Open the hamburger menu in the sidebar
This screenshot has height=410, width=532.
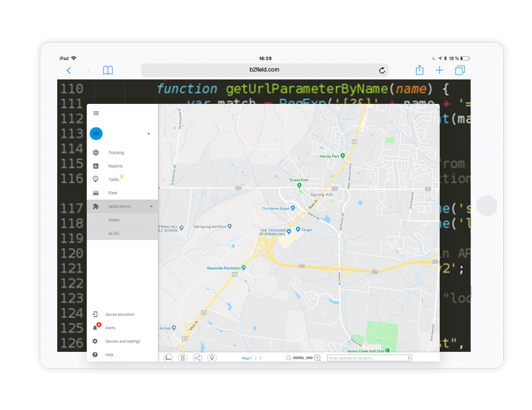(x=96, y=114)
